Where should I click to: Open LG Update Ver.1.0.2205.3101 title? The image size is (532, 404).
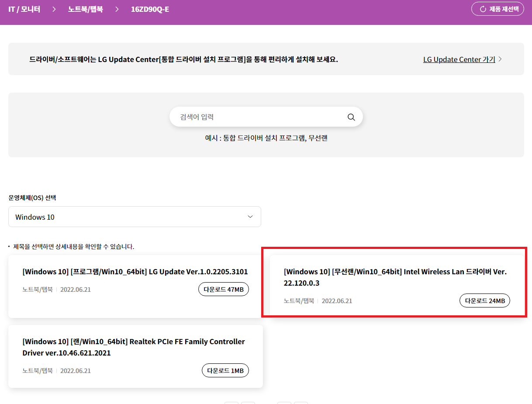[x=135, y=272]
